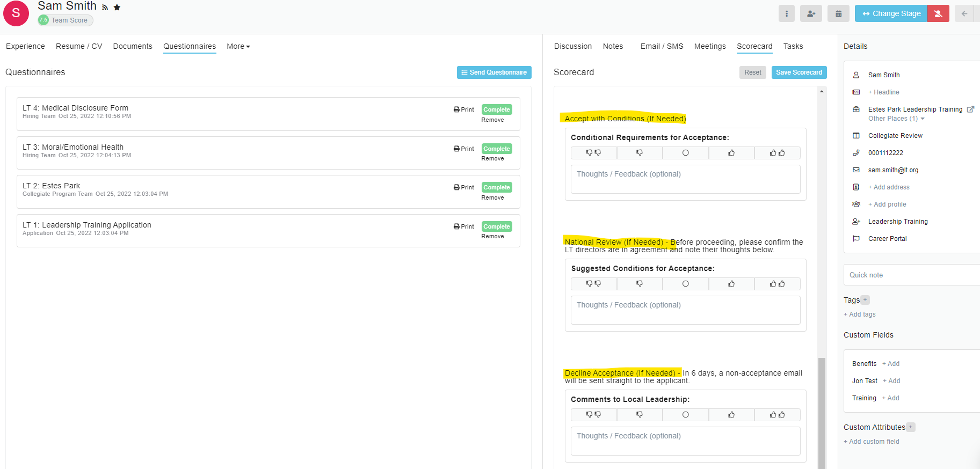This screenshot has width=980, height=469.
Task: Print the LT 4 Medical Disclosure Form
Action: coord(464,109)
